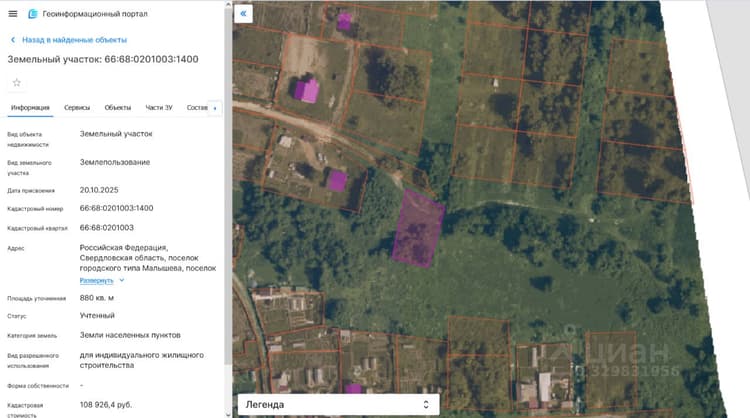Select the status value Учтенный

pyautogui.click(x=97, y=316)
